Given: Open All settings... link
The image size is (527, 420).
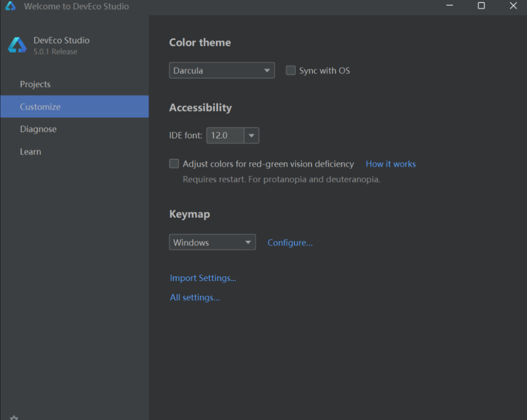Looking at the screenshot, I should coord(195,298).
